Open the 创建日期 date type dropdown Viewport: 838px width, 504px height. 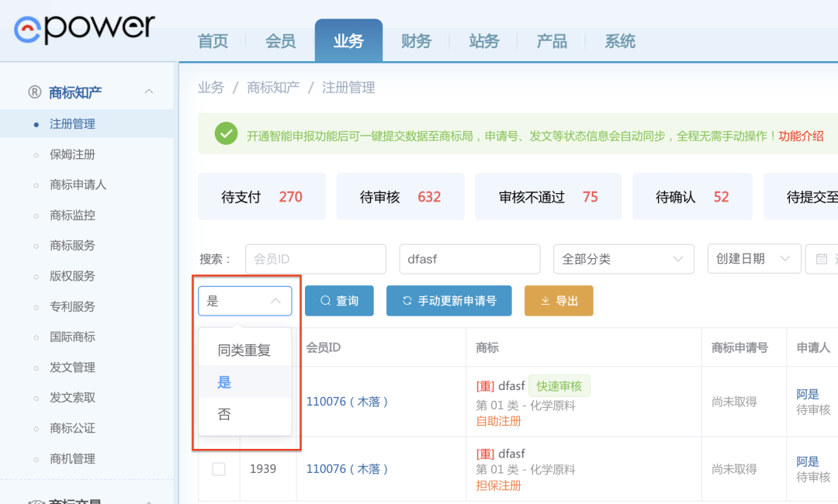click(753, 259)
